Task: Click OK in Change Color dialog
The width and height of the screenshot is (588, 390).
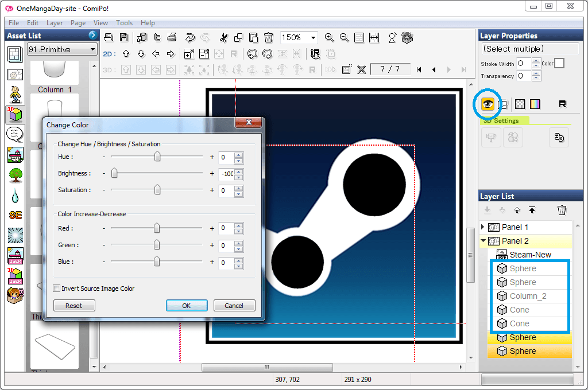Action: click(x=187, y=306)
